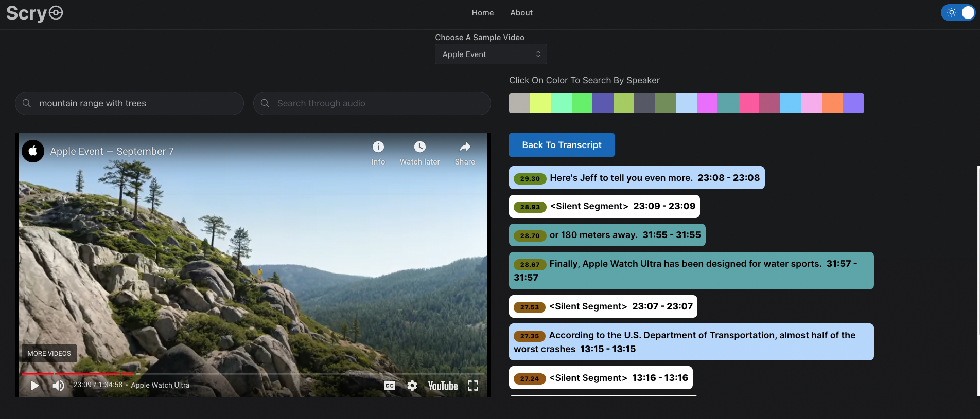Select the mint green speaker color swatch
The width and height of the screenshot is (980, 419).
(561, 103)
